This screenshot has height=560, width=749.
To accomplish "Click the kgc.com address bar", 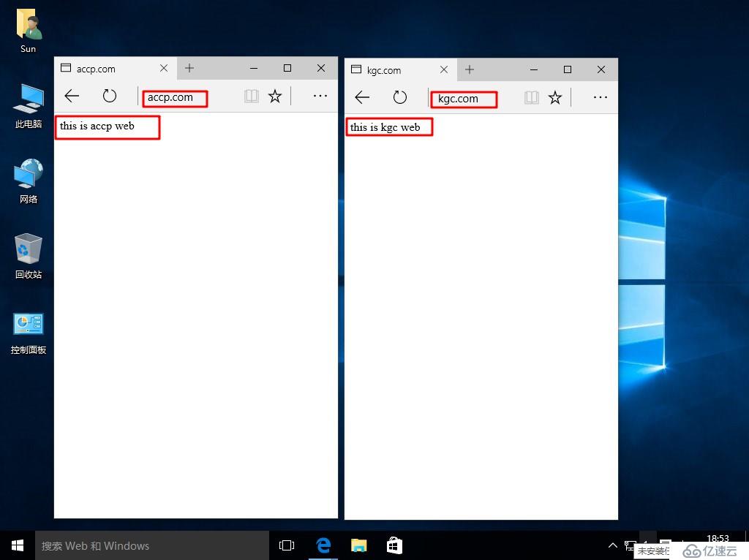I will [473, 99].
